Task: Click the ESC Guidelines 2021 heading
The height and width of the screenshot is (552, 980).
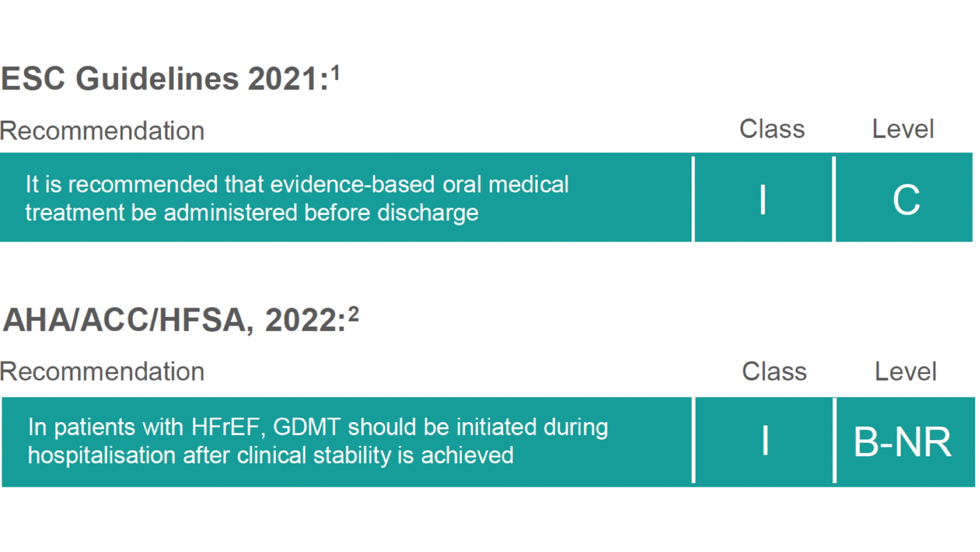Action: [164, 79]
